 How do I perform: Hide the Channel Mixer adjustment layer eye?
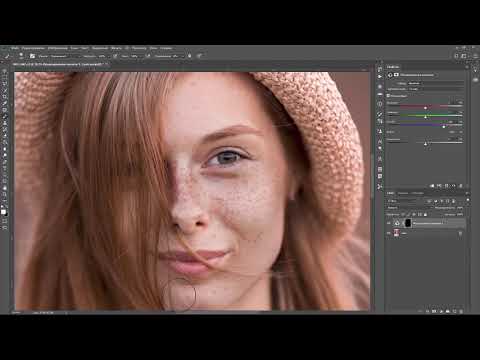[x=389, y=223]
